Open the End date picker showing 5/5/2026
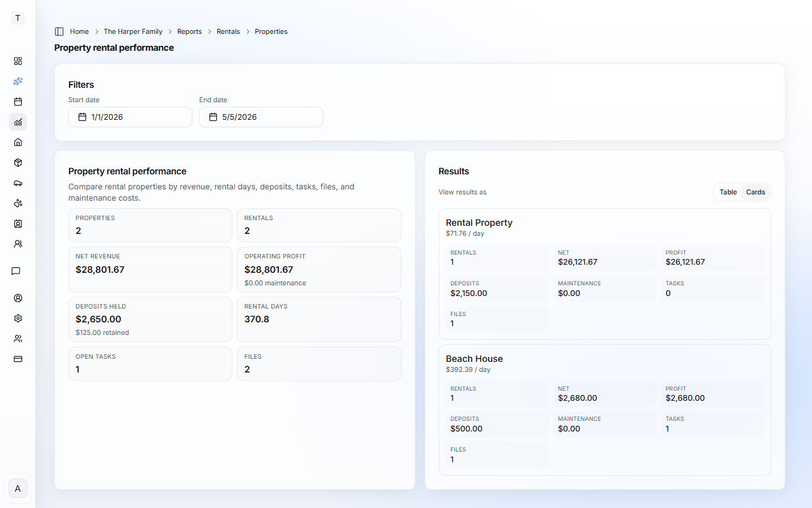Screen dimensions: 812x508 261,117
